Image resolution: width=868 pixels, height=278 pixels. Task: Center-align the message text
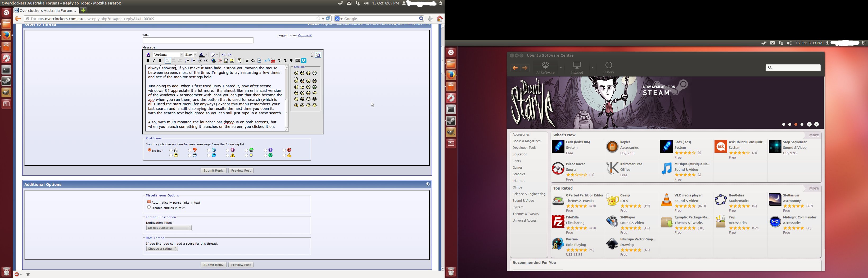click(174, 61)
